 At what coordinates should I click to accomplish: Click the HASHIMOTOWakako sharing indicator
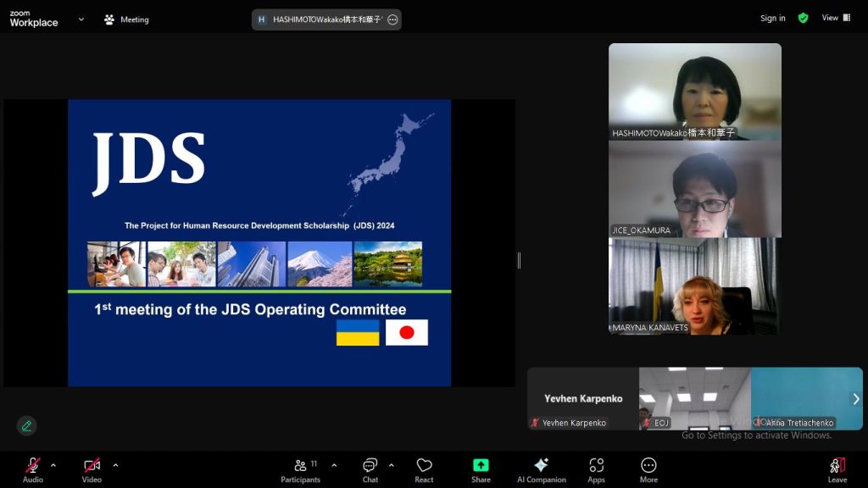point(326,19)
